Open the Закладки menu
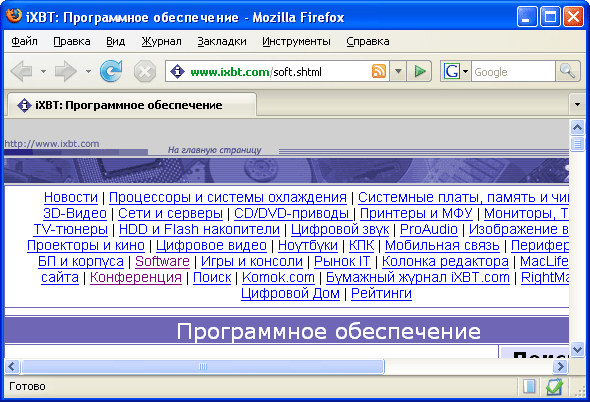 222,41
